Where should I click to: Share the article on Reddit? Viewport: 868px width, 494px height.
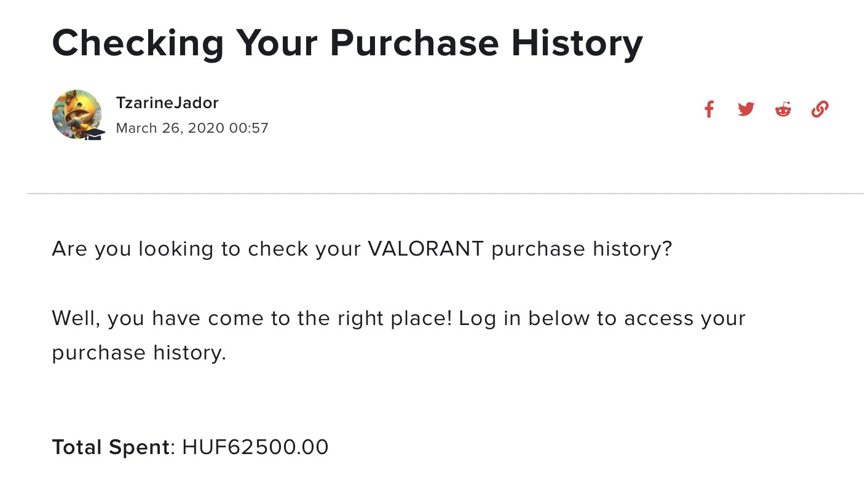pyautogui.click(x=783, y=109)
